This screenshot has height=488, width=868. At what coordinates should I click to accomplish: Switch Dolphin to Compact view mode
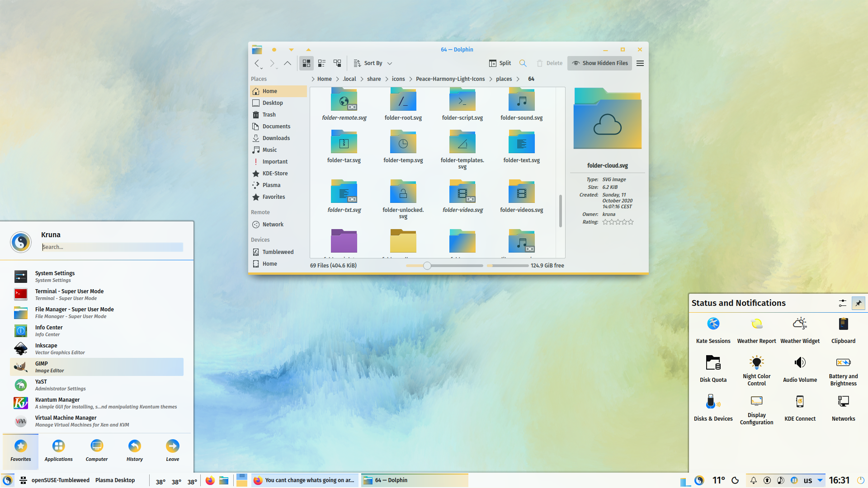[322, 63]
